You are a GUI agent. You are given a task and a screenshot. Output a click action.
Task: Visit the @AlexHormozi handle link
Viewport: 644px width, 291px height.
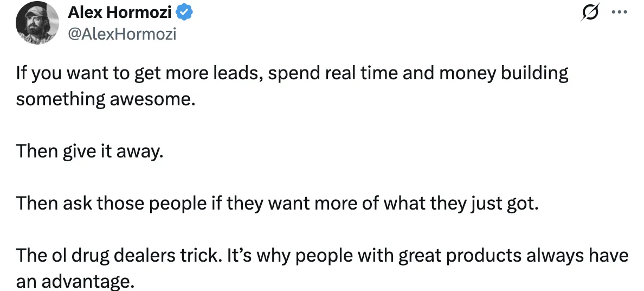[x=121, y=34]
